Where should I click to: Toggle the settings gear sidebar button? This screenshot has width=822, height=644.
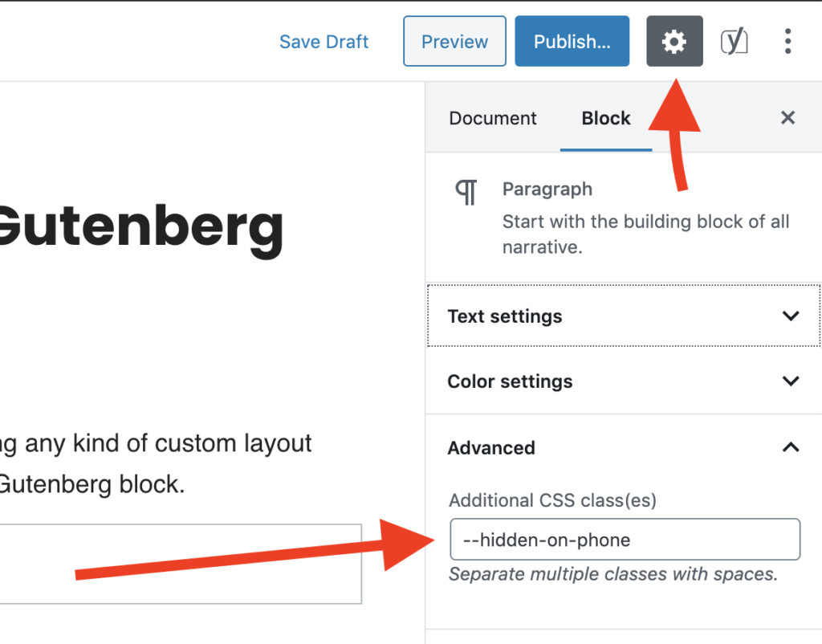click(x=674, y=42)
